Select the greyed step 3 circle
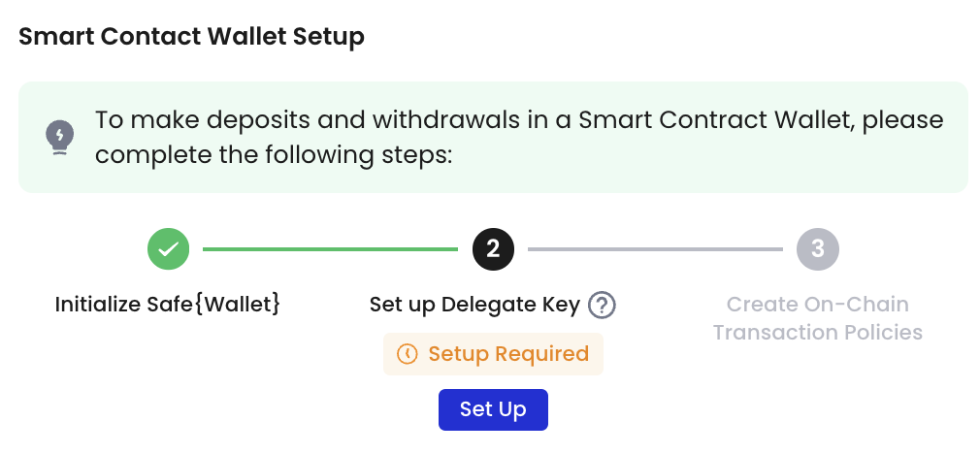This screenshot has height=454, width=980. coord(818,249)
